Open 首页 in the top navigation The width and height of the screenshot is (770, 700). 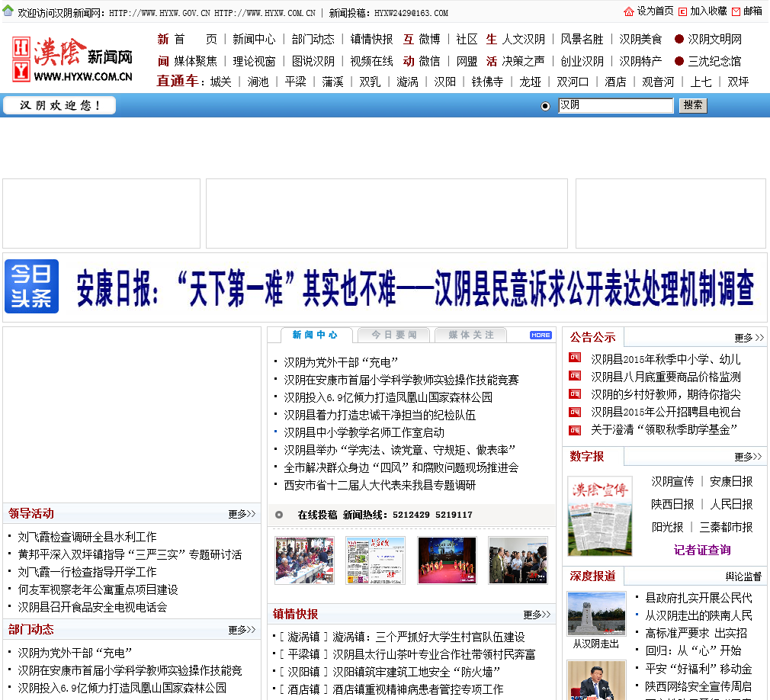point(195,40)
